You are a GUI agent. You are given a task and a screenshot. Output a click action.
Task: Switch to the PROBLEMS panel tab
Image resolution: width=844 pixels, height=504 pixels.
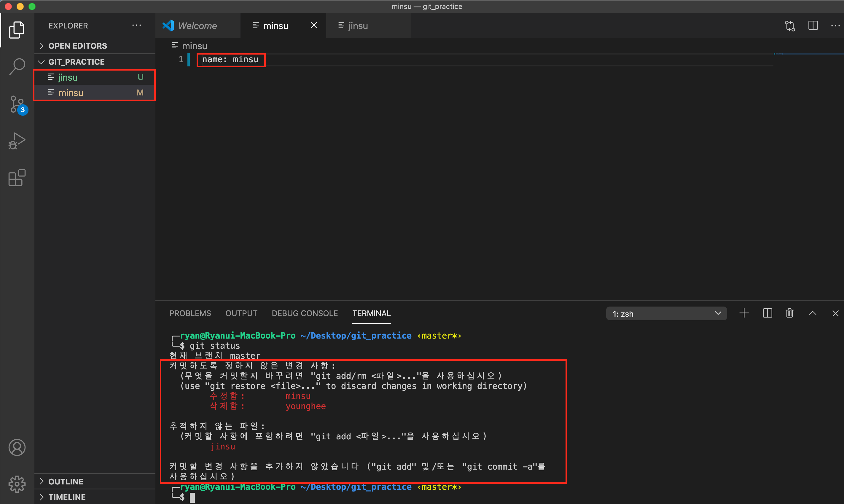190,313
